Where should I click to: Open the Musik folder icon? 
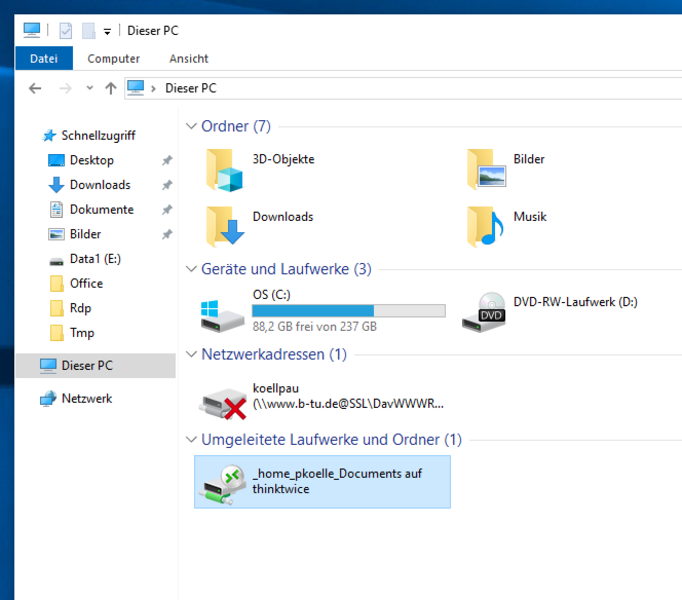click(x=485, y=226)
